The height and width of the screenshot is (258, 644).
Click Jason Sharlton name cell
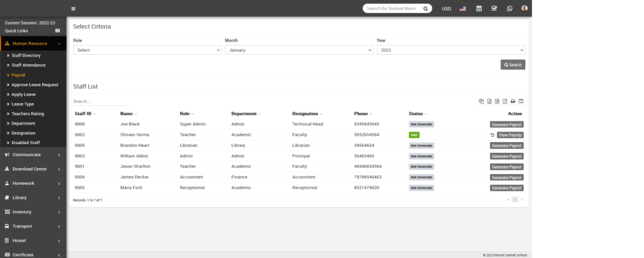(x=136, y=167)
